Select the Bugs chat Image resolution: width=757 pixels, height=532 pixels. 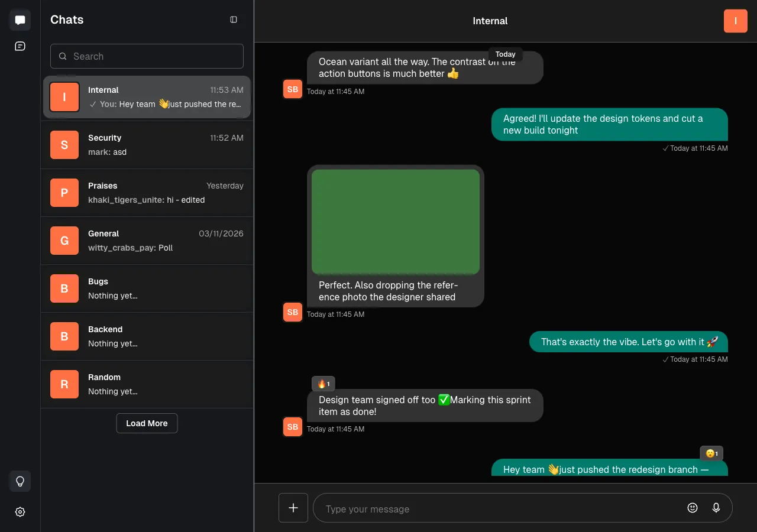(147, 288)
